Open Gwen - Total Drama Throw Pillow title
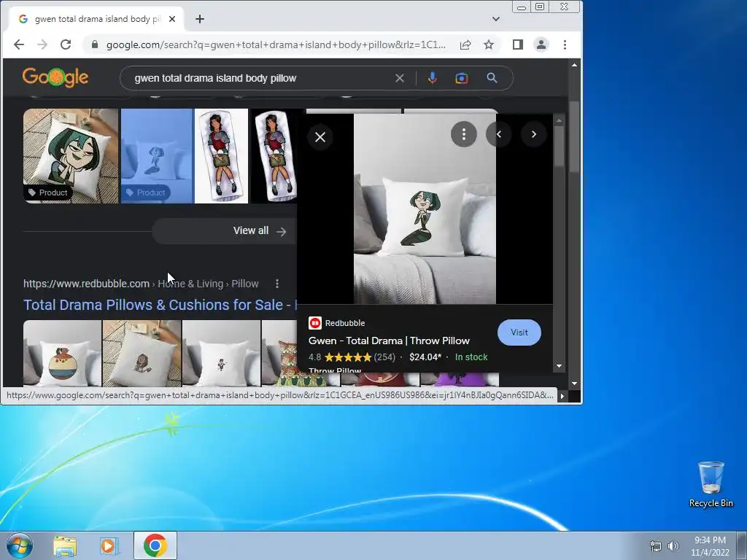747x560 pixels. pyautogui.click(x=389, y=341)
